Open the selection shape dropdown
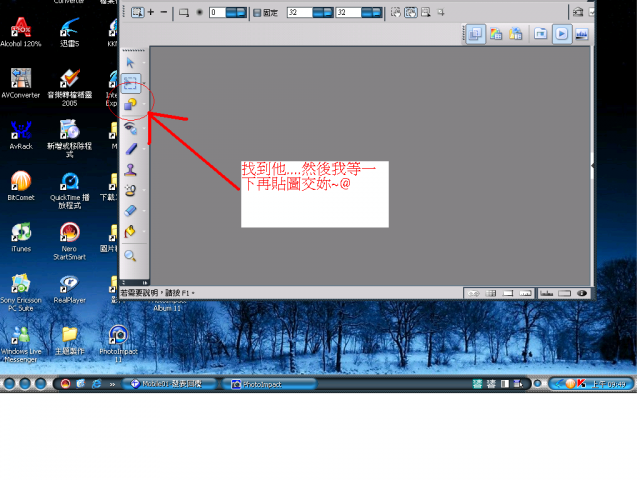This screenshot has height=480, width=640. 184,13
